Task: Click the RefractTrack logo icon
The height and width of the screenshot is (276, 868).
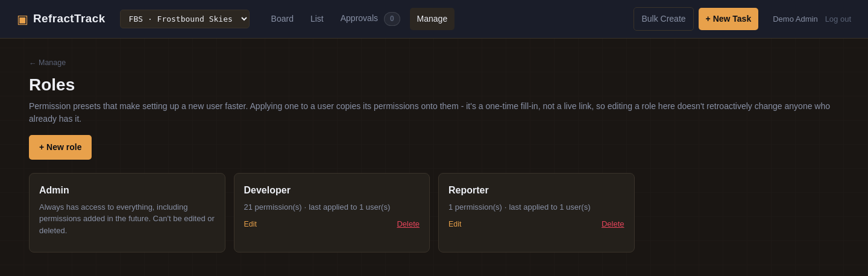Action: pyautogui.click(x=22, y=19)
